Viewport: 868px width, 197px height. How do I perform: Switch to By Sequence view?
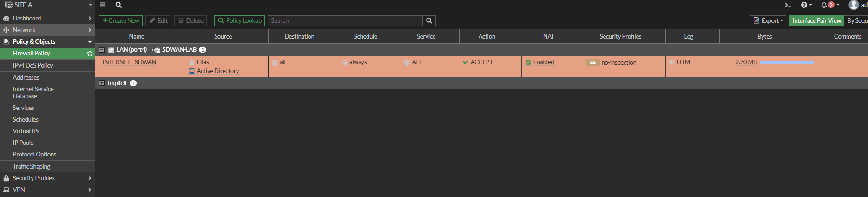tap(856, 21)
